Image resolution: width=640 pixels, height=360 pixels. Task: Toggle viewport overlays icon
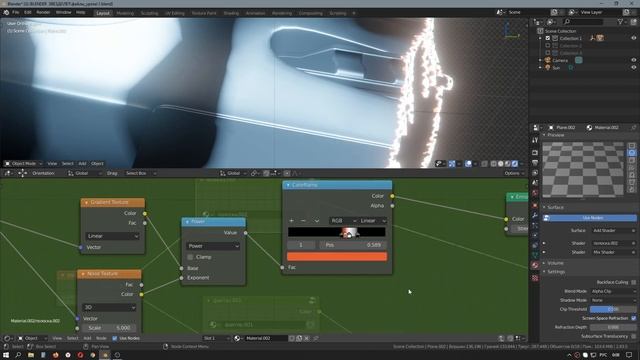[468, 164]
